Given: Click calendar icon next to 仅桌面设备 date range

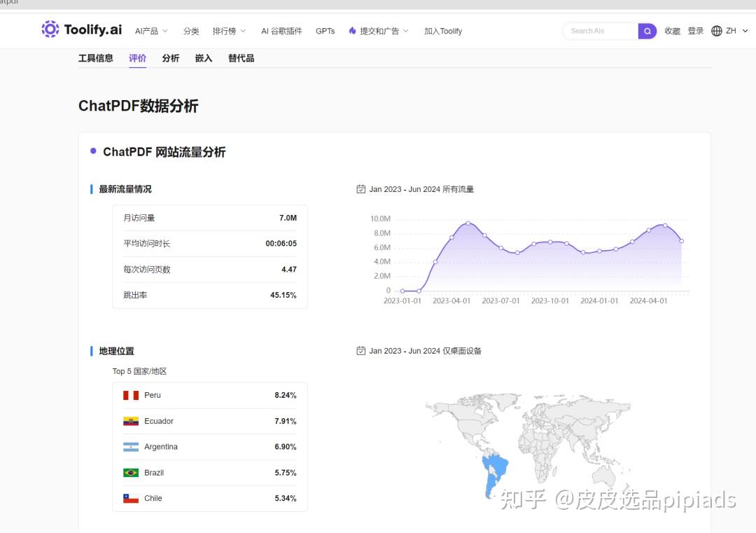Looking at the screenshot, I should click(x=360, y=351).
